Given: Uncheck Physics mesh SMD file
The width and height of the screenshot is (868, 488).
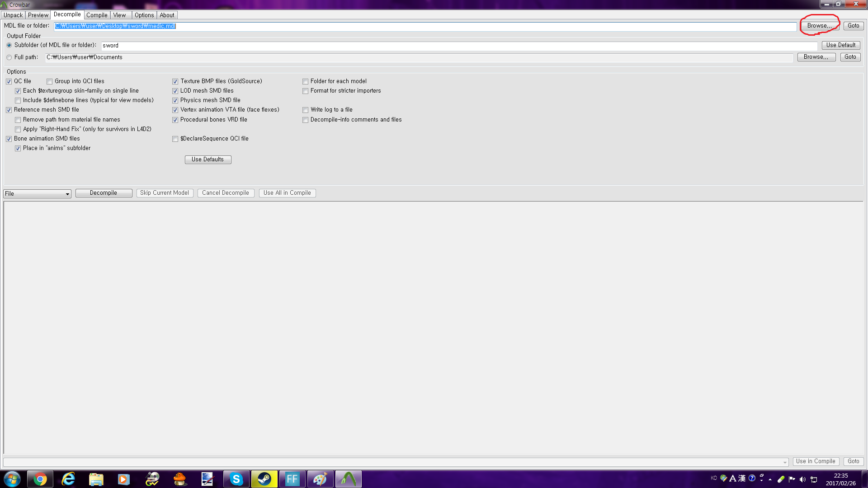Looking at the screenshot, I should [x=175, y=101].
